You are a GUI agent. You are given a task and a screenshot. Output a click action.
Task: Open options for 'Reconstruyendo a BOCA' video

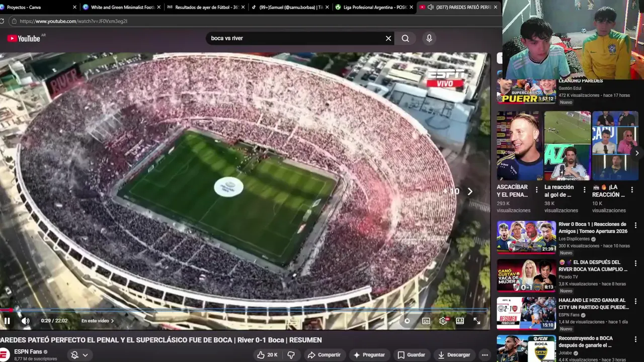coord(635,339)
